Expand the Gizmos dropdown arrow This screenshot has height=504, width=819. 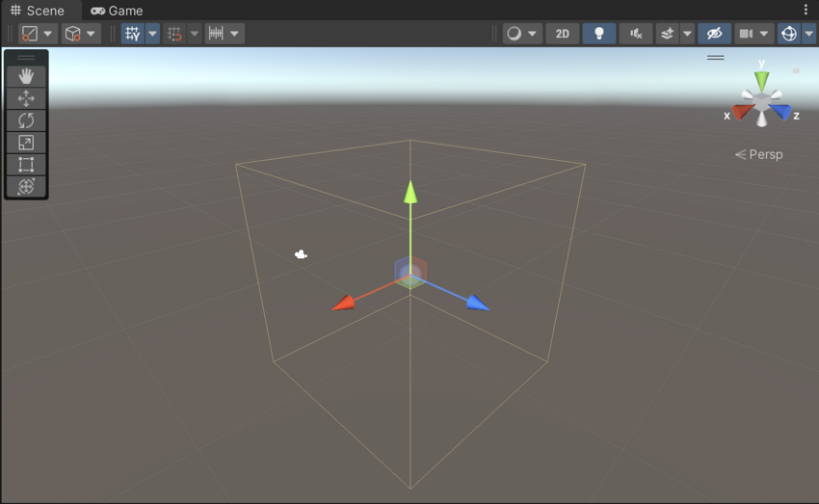(x=808, y=34)
